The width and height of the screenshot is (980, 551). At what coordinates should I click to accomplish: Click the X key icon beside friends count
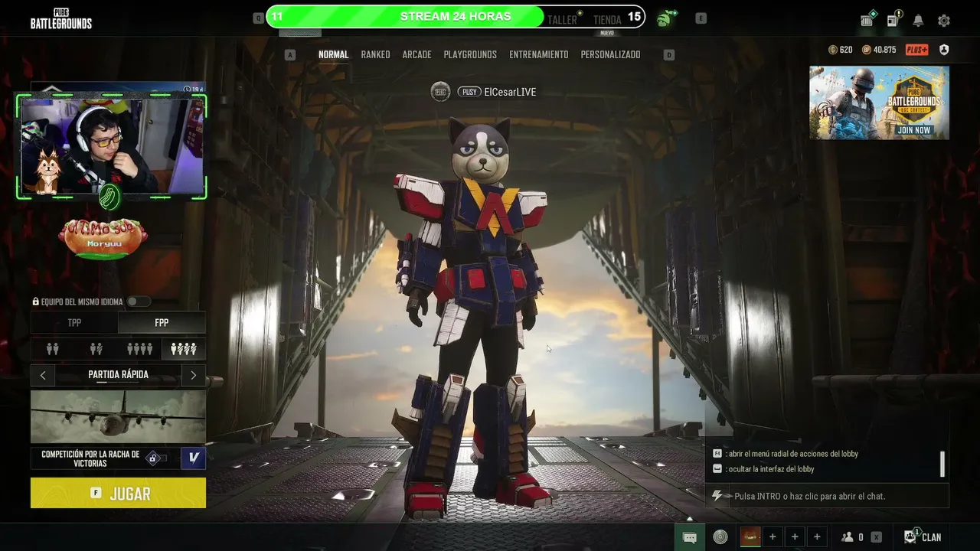(x=876, y=537)
